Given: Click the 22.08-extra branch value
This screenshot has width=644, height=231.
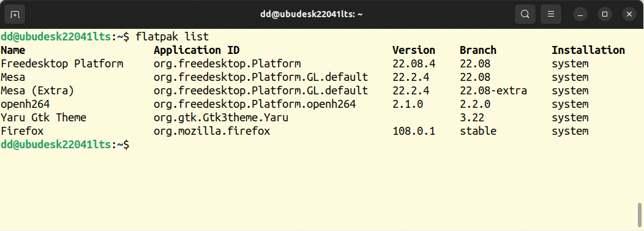Looking at the screenshot, I should tap(493, 91).
